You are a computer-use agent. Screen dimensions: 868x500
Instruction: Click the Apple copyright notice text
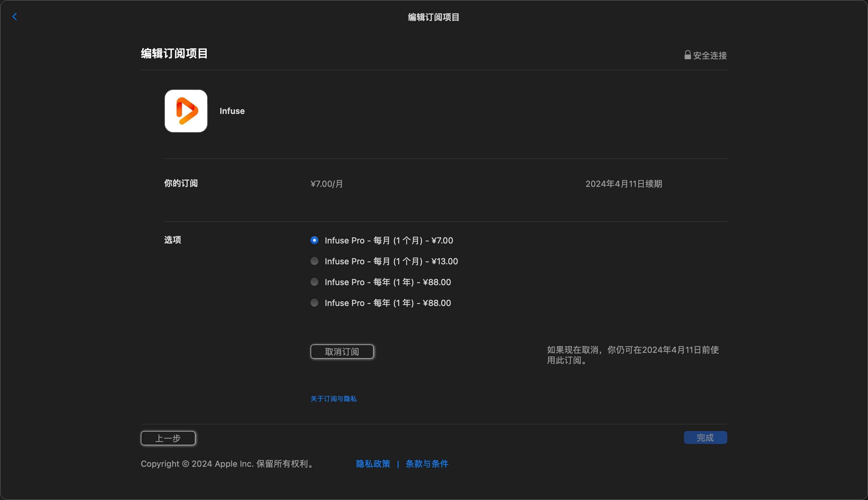227,464
